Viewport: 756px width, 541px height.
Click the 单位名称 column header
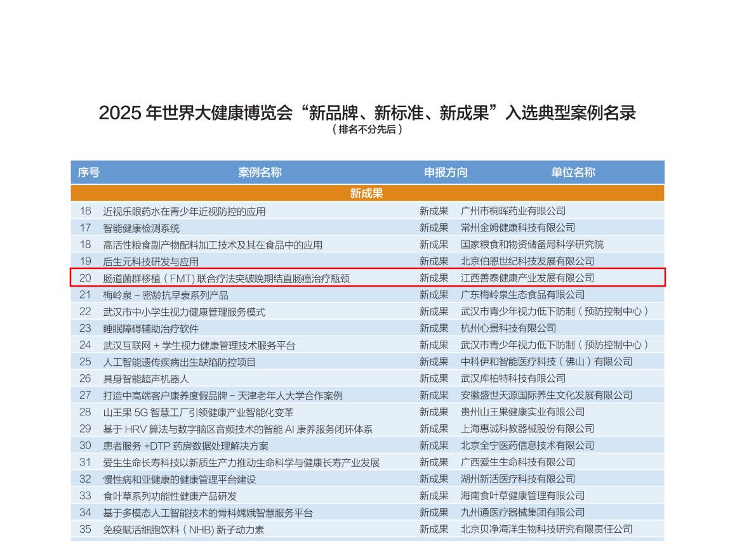click(573, 173)
